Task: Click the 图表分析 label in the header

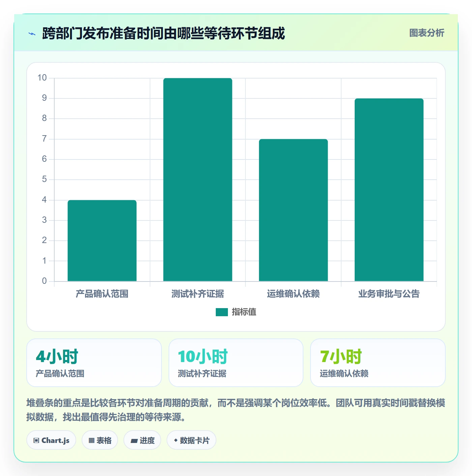Action: click(426, 33)
